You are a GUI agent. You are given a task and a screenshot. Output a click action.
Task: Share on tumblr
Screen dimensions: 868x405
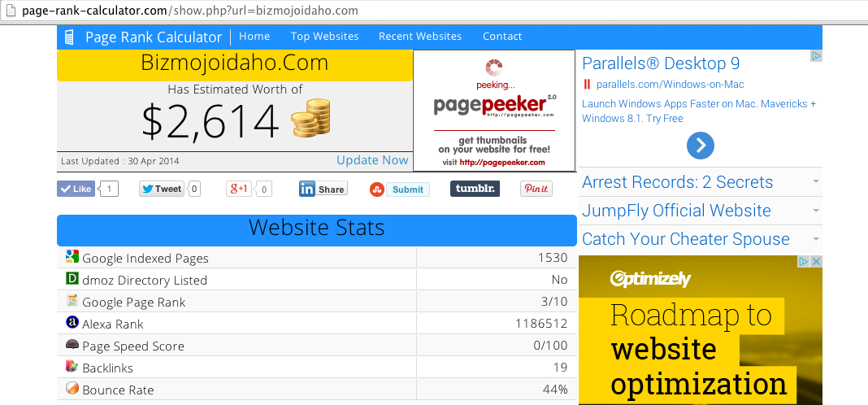(475, 189)
